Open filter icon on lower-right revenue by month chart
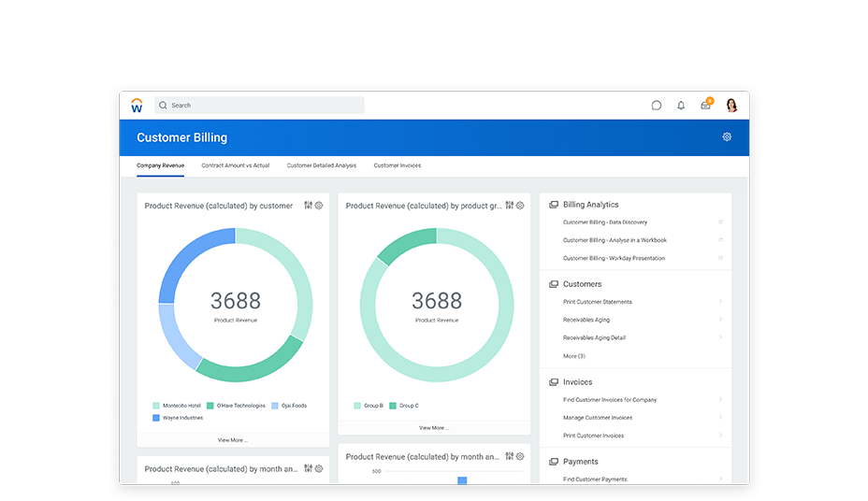Viewport: 868px width, 501px height. click(509, 456)
